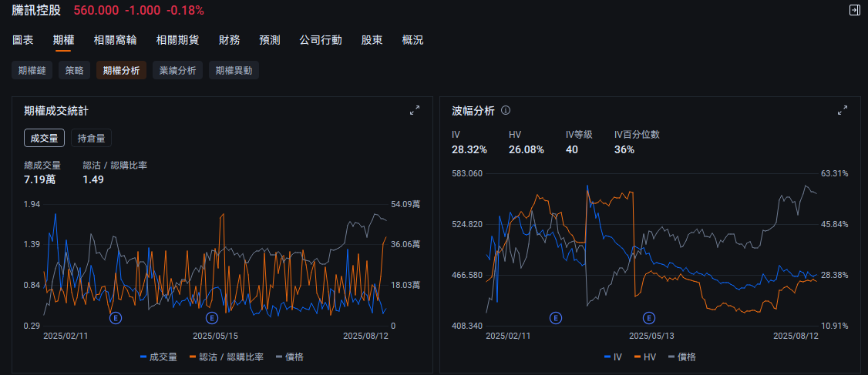Click the 騰訊控股 stock name
868x375 pixels.
point(36,10)
